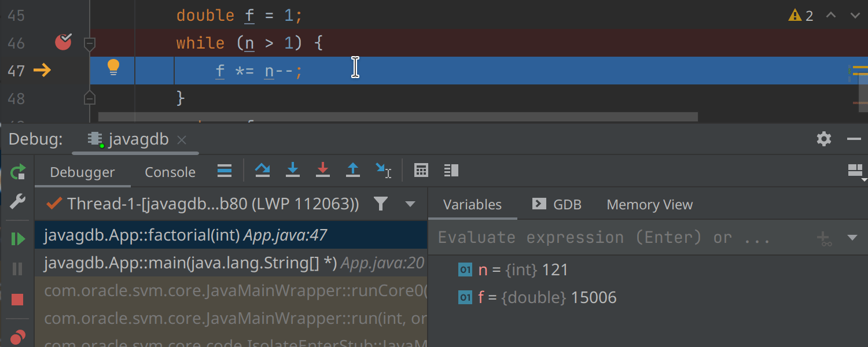Open the thread selector dropdown arrow
868x347 pixels.
point(410,204)
